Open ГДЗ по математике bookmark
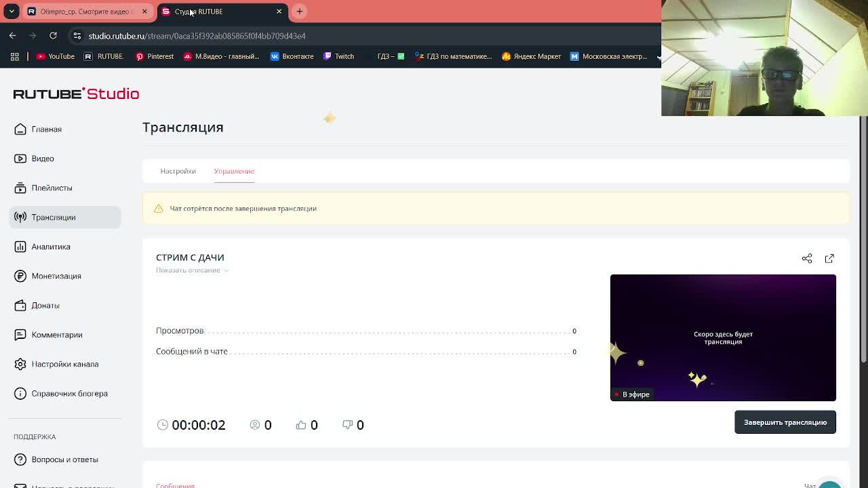 (x=454, y=56)
